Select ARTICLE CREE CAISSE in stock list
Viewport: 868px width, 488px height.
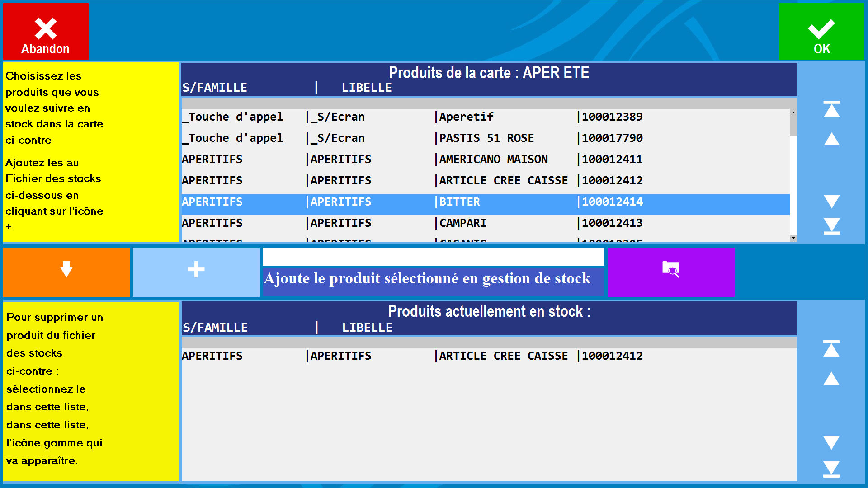coord(489,356)
